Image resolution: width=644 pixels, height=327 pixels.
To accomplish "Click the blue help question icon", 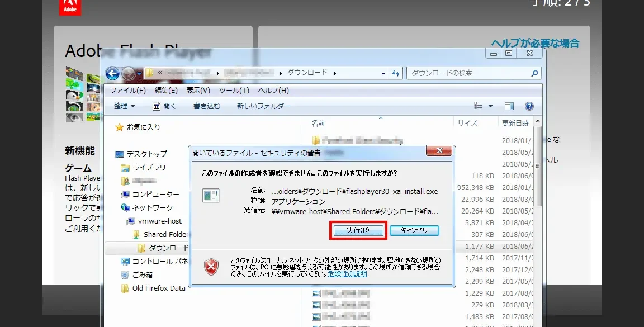I will (x=529, y=106).
